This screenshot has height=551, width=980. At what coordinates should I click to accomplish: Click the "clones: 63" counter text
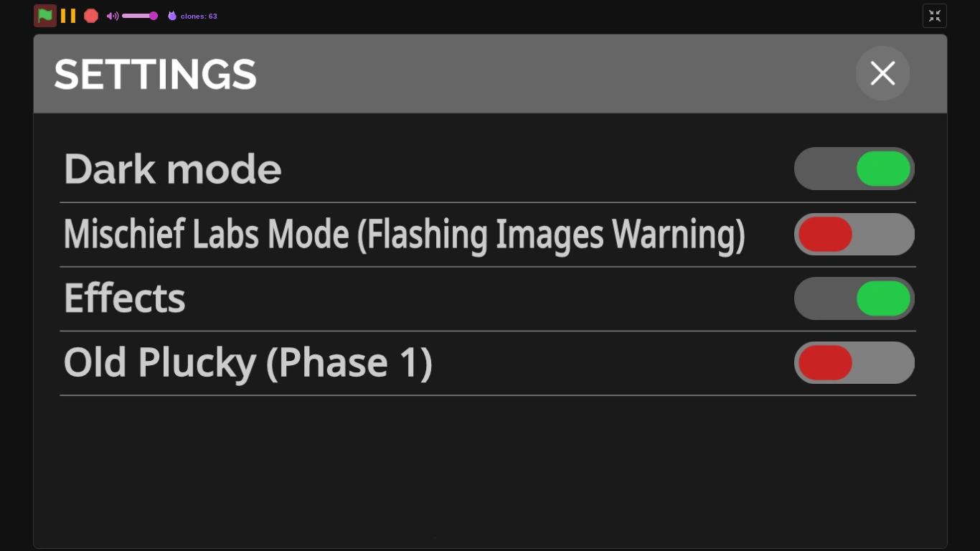pos(199,16)
